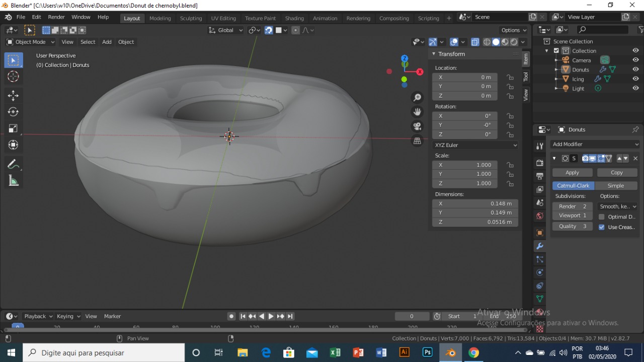Toggle the camera view icon

pyautogui.click(x=417, y=126)
